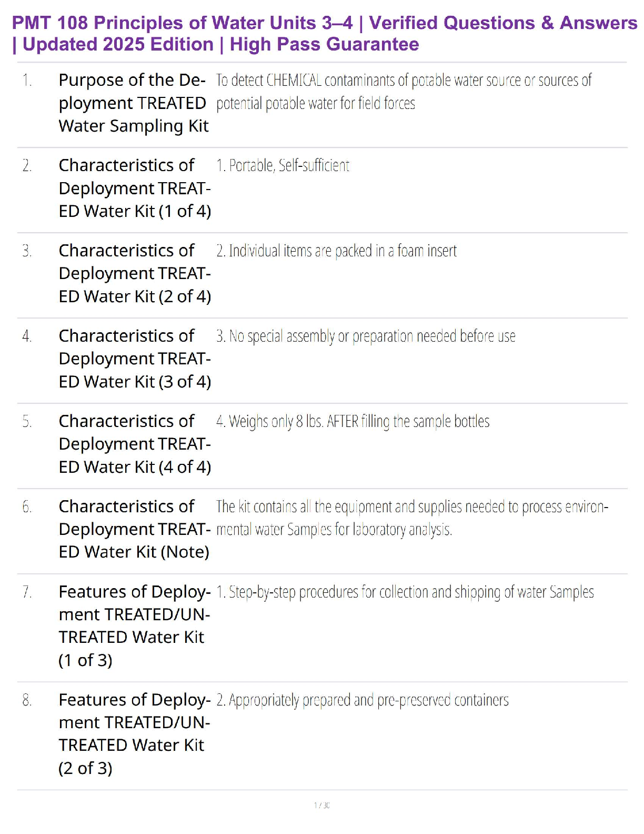Select the 'pre-preserved containers' answer text

[363, 700]
